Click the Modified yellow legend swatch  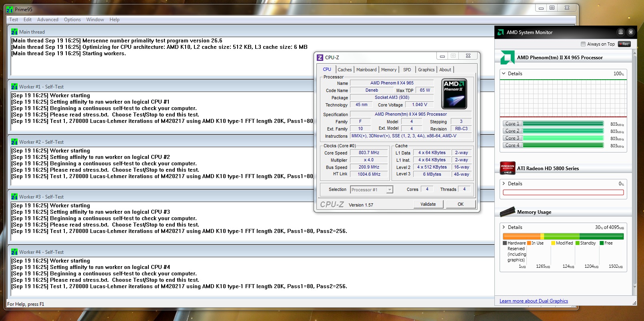[553, 243]
